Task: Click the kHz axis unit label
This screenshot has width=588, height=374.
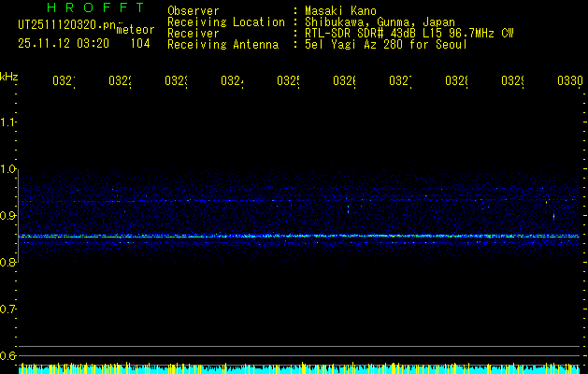Action: click(8, 77)
